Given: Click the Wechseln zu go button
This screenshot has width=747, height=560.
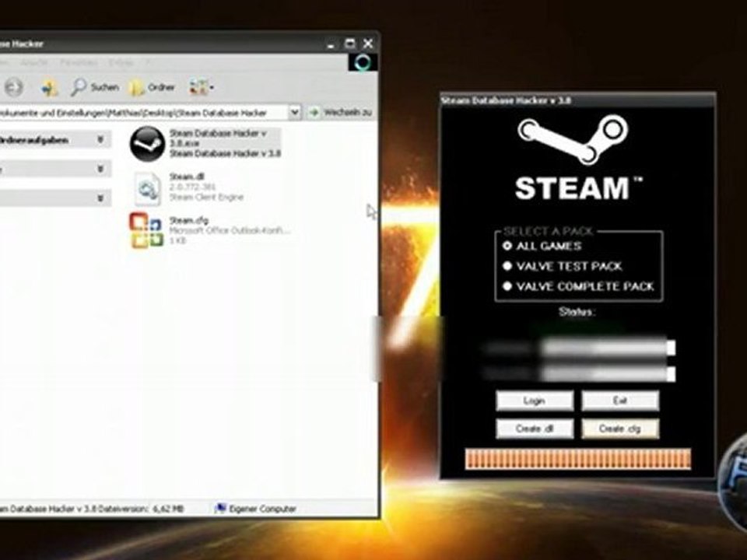Looking at the screenshot, I should 341,112.
